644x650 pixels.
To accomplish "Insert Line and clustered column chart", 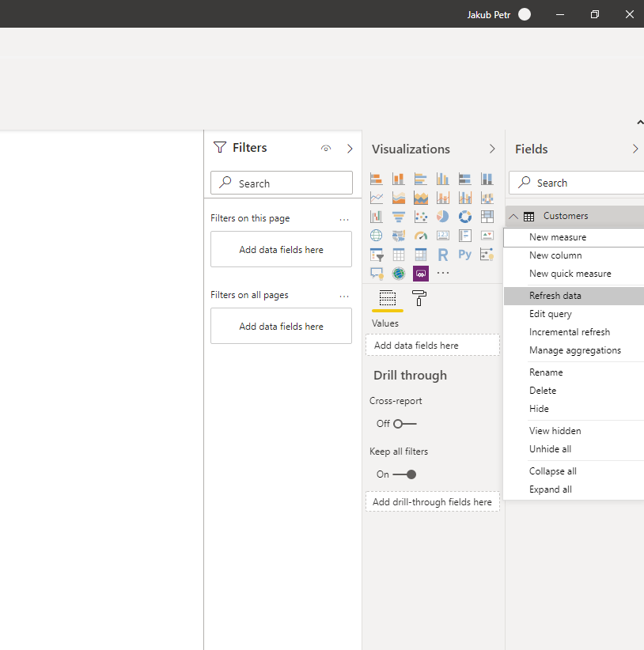I will pyautogui.click(x=465, y=198).
